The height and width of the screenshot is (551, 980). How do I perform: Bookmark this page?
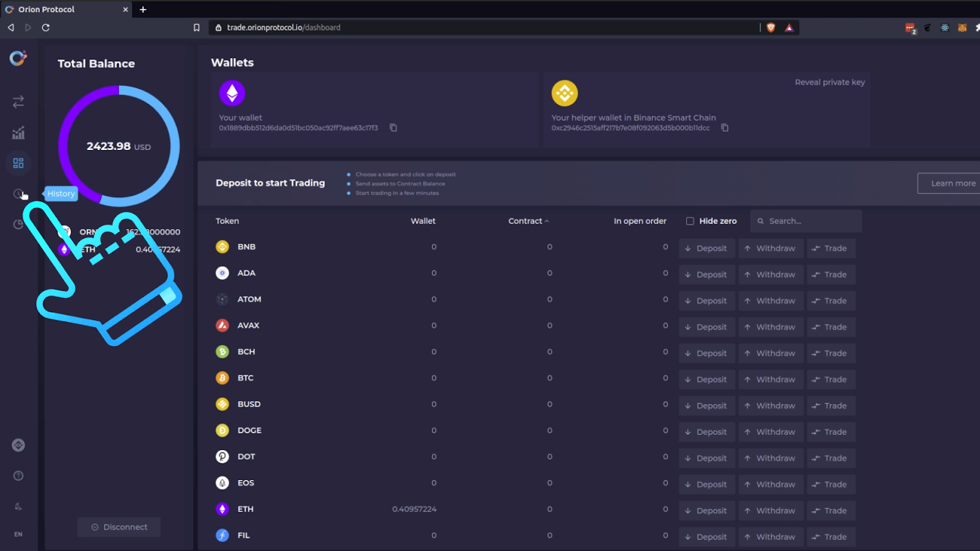click(197, 28)
